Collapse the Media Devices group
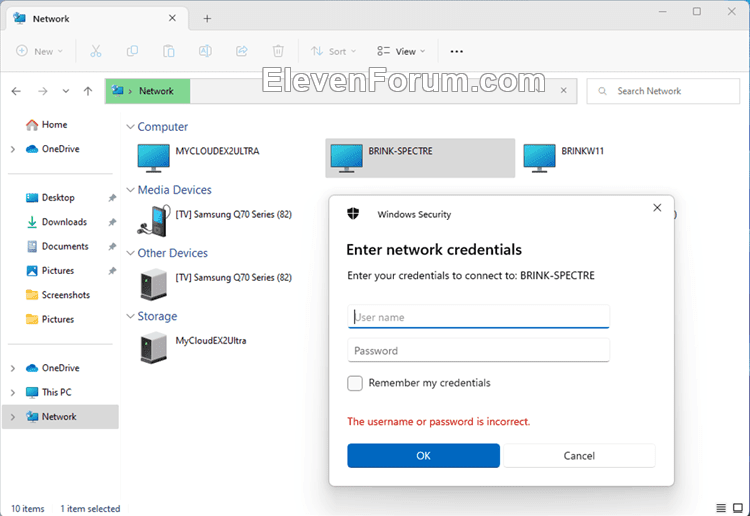This screenshot has height=516, width=750. point(130,190)
